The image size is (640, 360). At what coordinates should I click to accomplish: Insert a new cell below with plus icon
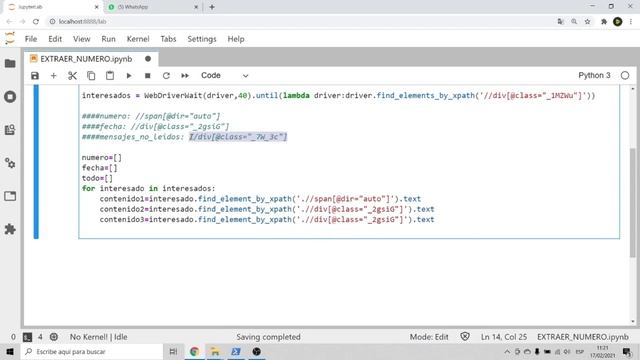point(53,76)
